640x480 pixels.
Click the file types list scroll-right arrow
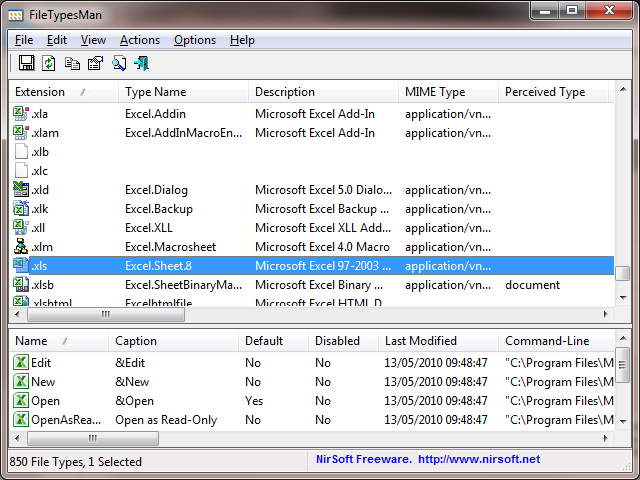pyautogui.click(x=606, y=314)
